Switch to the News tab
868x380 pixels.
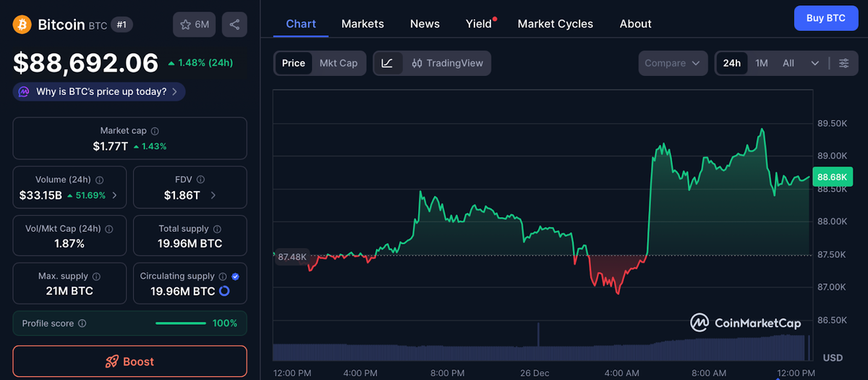tap(425, 24)
